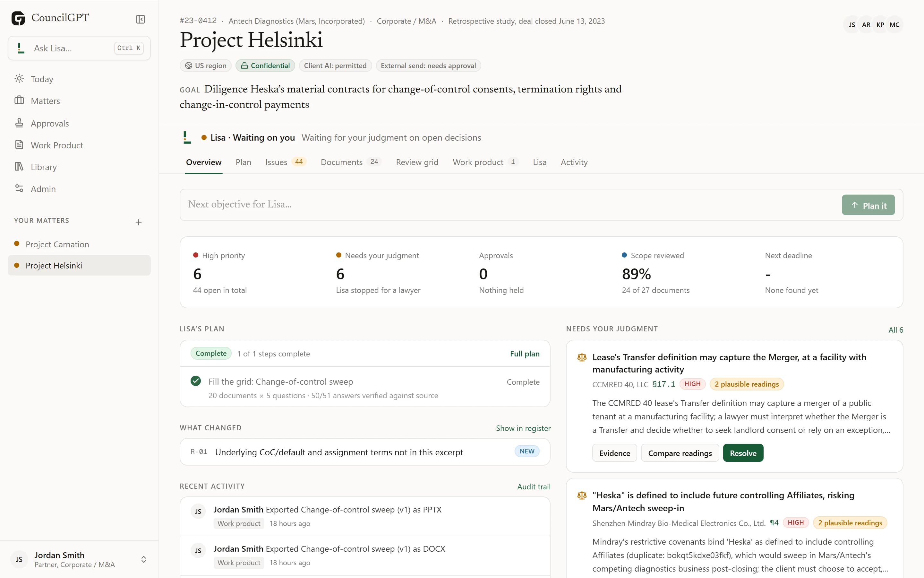Viewport: 924px width, 578px height.
Task: Open Work Product in the sidebar
Action: pos(80,145)
